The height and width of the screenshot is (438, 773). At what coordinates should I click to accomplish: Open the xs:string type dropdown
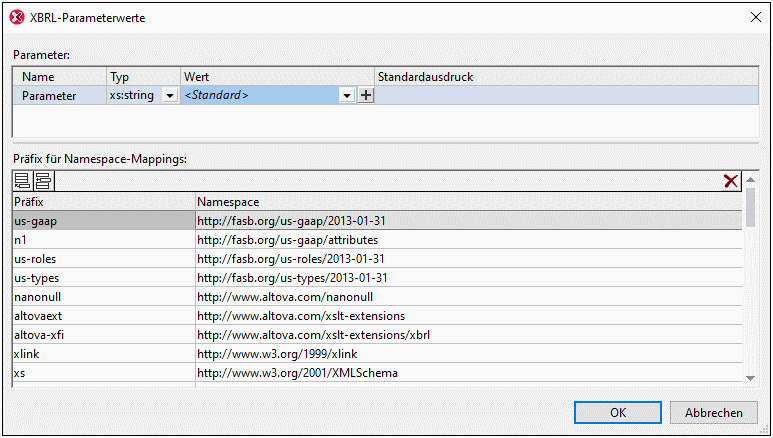(x=169, y=95)
